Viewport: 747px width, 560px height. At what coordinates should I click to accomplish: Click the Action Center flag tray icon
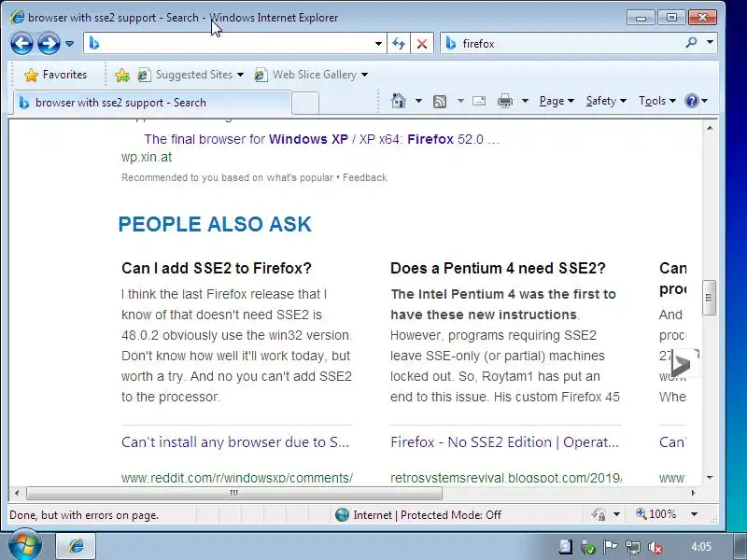[610, 547]
